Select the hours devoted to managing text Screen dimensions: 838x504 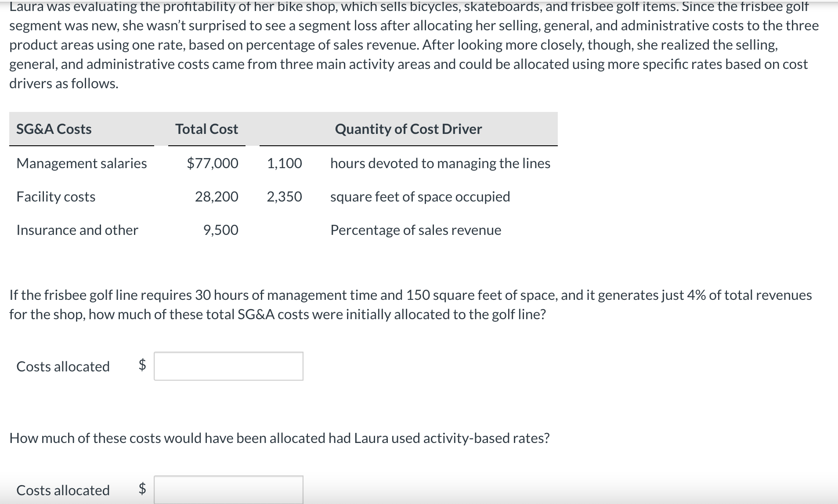click(x=440, y=163)
